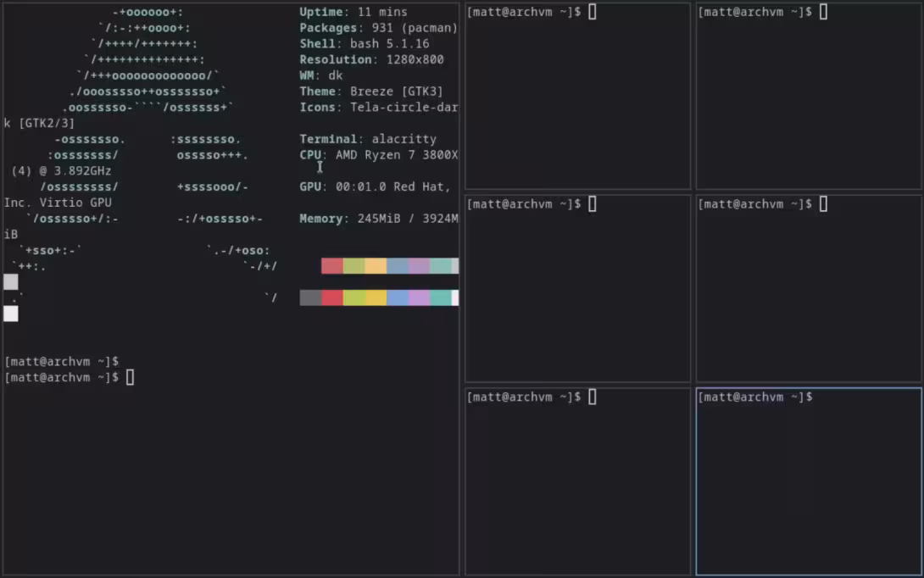
Task: Click the wrapped 'k [GTK2/3]' line
Action: (40, 123)
